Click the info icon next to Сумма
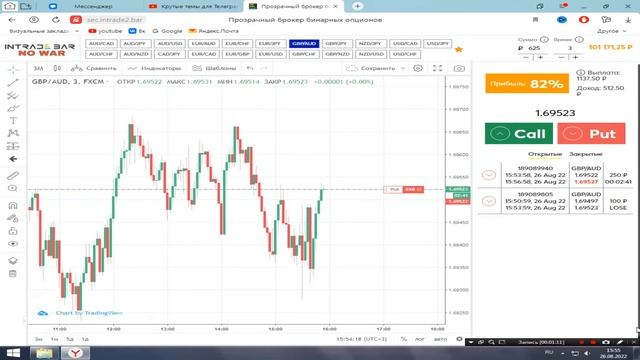This screenshot has width=640, height=360. pos(544,40)
